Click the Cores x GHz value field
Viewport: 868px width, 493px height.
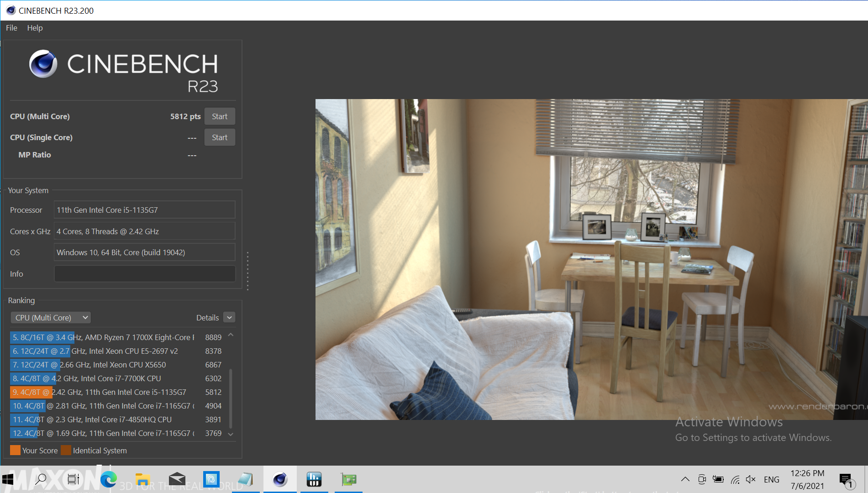click(x=145, y=231)
